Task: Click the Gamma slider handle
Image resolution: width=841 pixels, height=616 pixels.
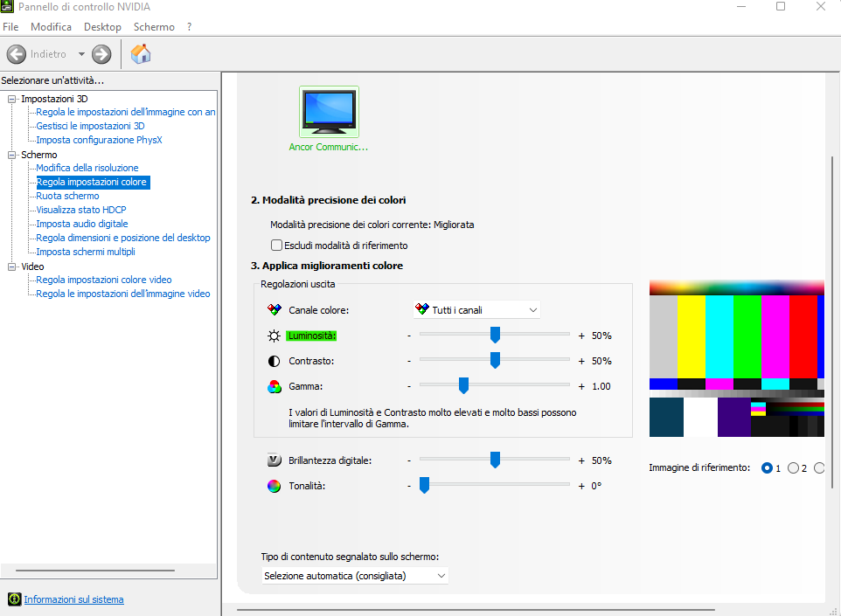Action: [x=464, y=386]
